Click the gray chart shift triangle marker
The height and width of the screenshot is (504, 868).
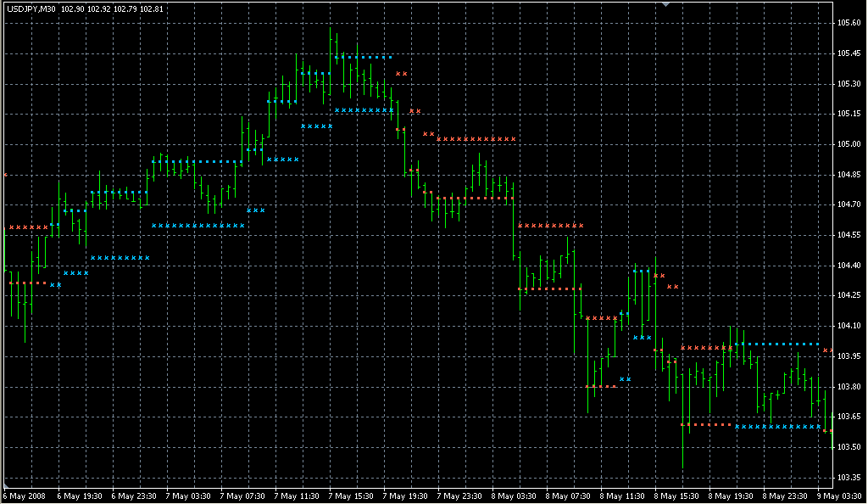click(666, 4)
